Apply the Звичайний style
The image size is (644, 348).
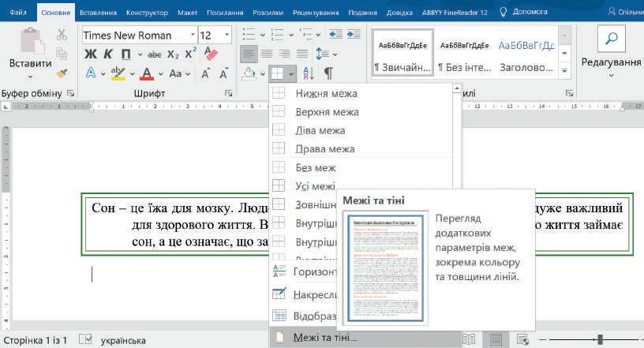click(x=402, y=53)
